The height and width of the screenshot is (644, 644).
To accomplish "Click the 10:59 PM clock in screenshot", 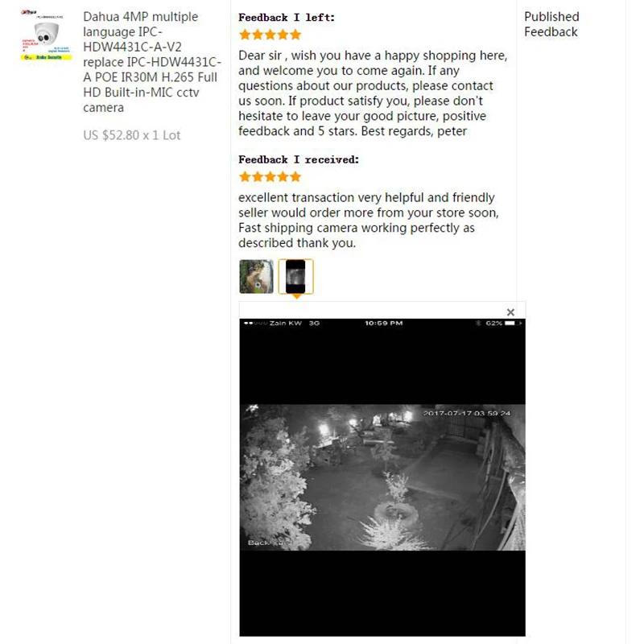I will click(384, 324).
